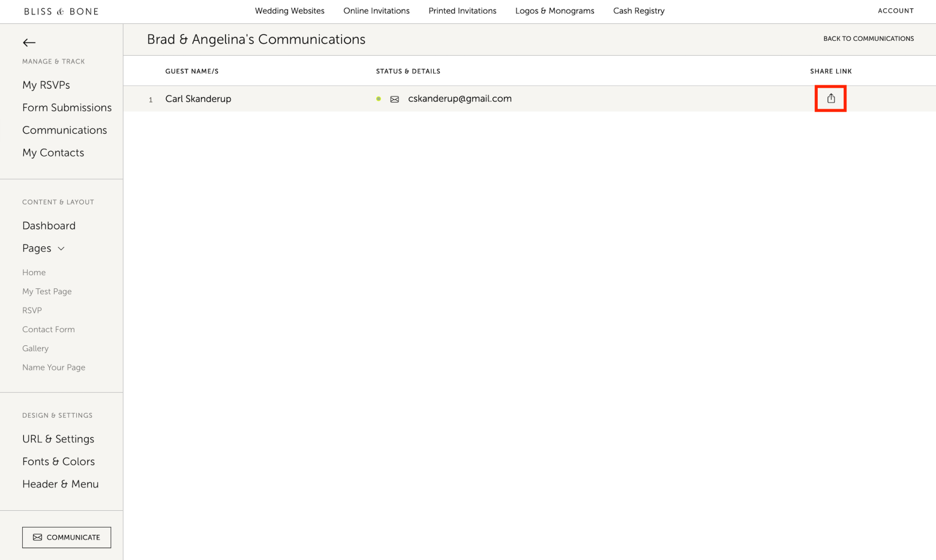936x560 pixels.
Task: Open the Wedding Websites menu
Action: pos(289,11)
